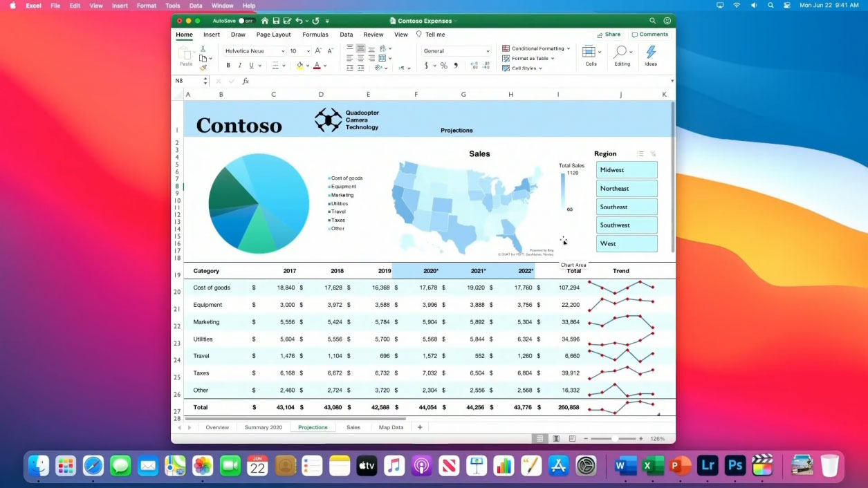The image size is (868, 488).
Task: Open Ideas lightning bolt
Action: [651, 55]
